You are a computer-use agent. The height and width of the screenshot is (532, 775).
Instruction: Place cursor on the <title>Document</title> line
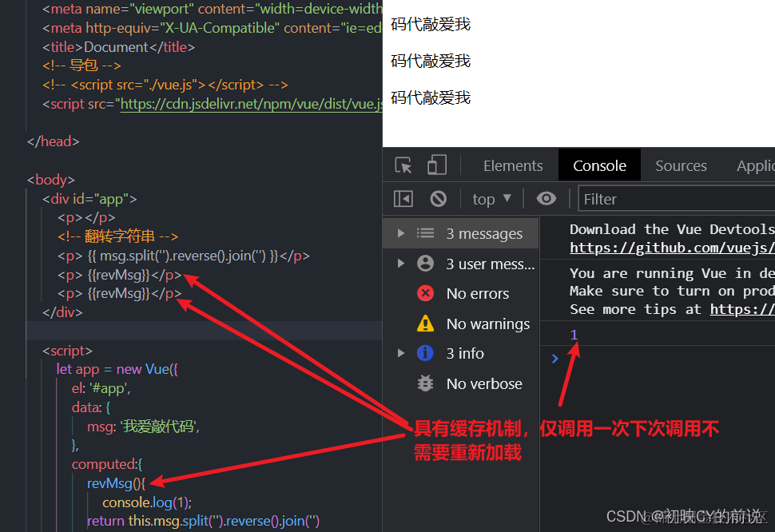pos(118,47)
